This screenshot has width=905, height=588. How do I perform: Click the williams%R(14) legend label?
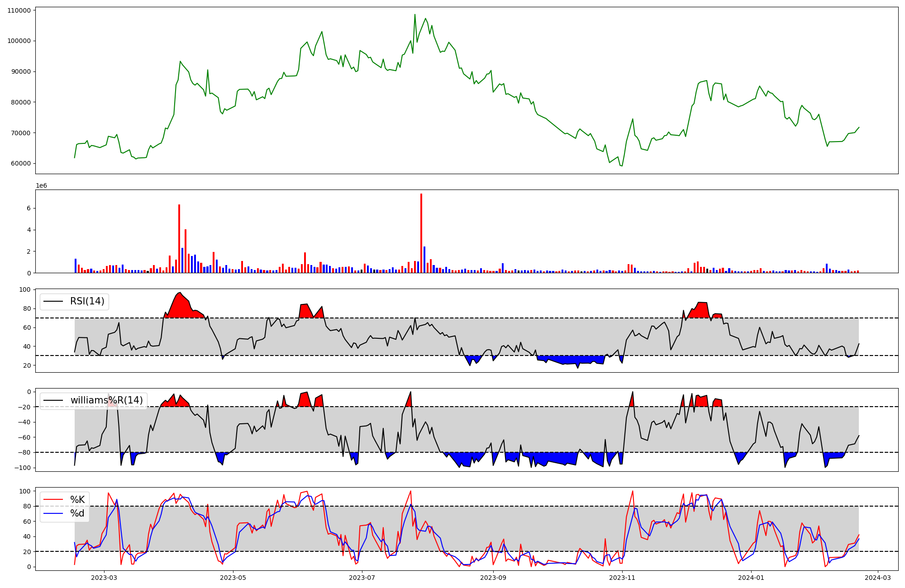[x=106, y=400]
